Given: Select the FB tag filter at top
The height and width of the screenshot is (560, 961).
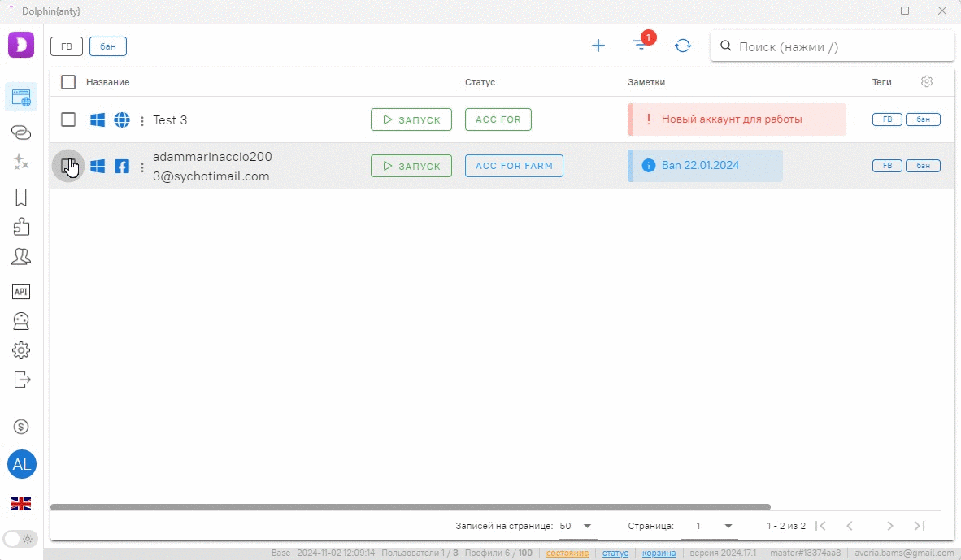Looking at the screenshot, I should point(67,46).
